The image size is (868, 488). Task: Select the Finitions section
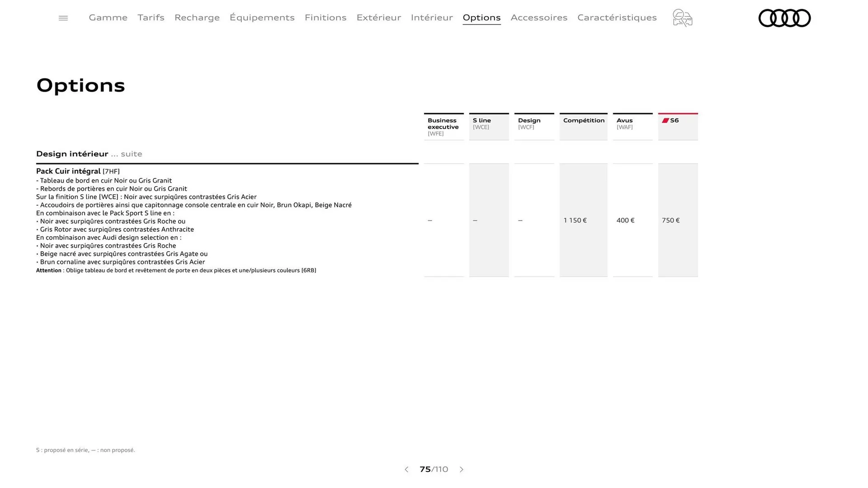(325, 18)
